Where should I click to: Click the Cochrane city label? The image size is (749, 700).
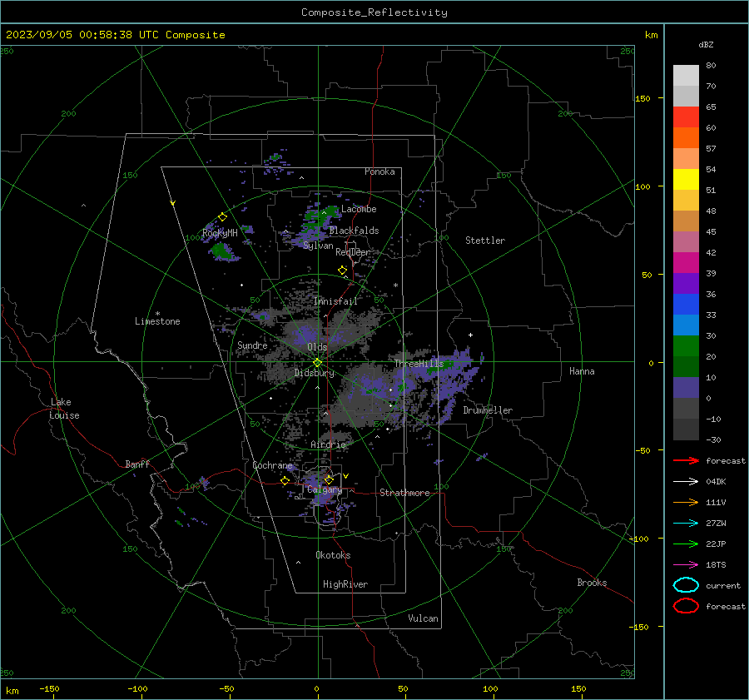click(272, 465)
